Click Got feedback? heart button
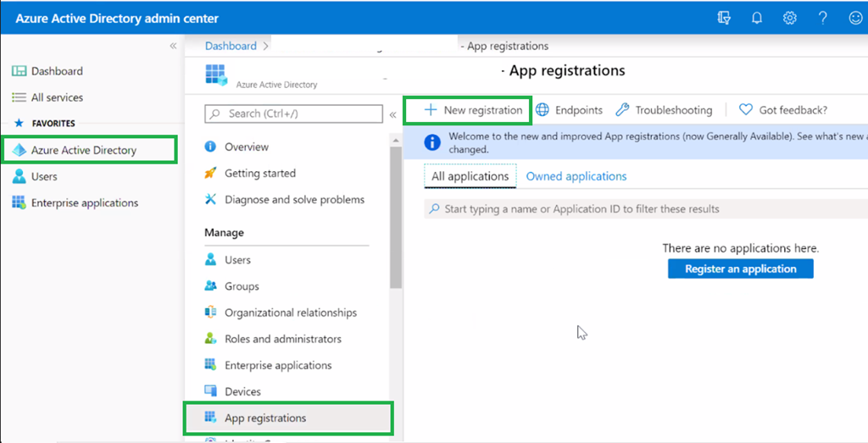Viewport: 868px width, 443px height. (x=783, y=110)
